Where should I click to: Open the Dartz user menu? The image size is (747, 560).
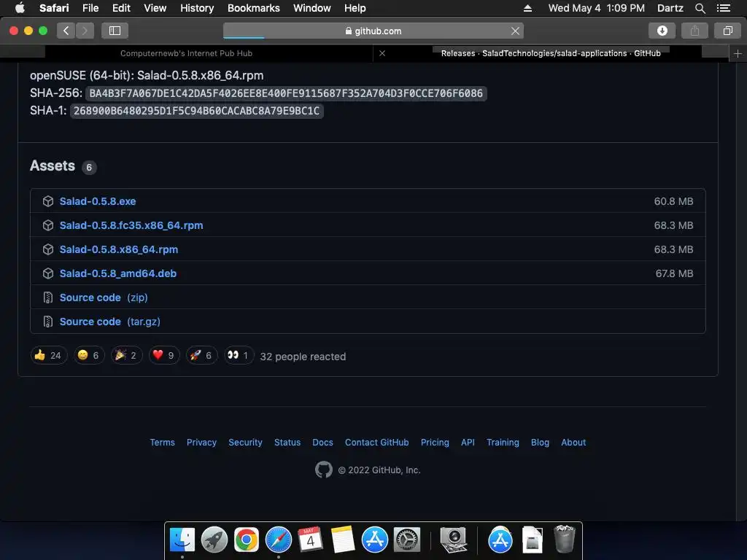click(670, 8)
